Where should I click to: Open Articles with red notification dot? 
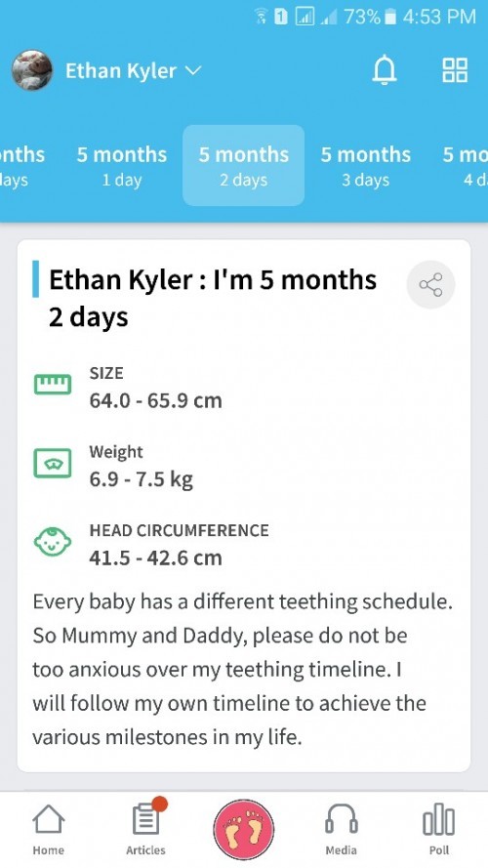pyautogui.click(x=146, y=828)
